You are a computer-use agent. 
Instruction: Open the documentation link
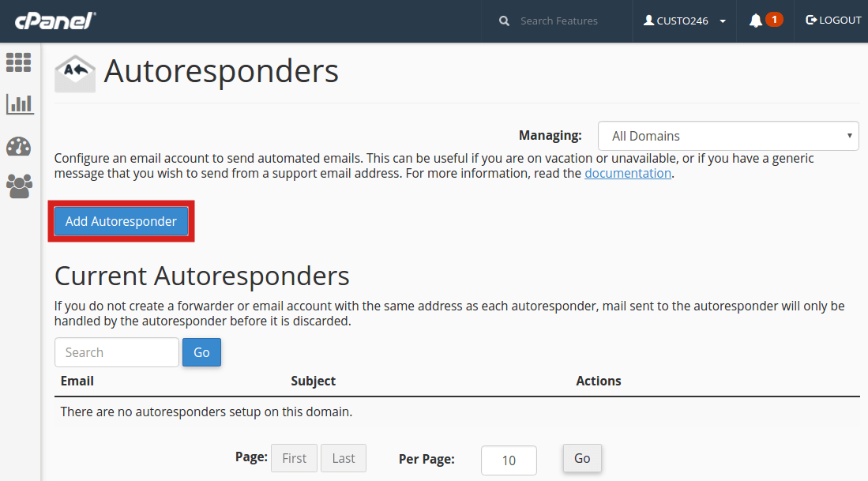tap(628, 173)
